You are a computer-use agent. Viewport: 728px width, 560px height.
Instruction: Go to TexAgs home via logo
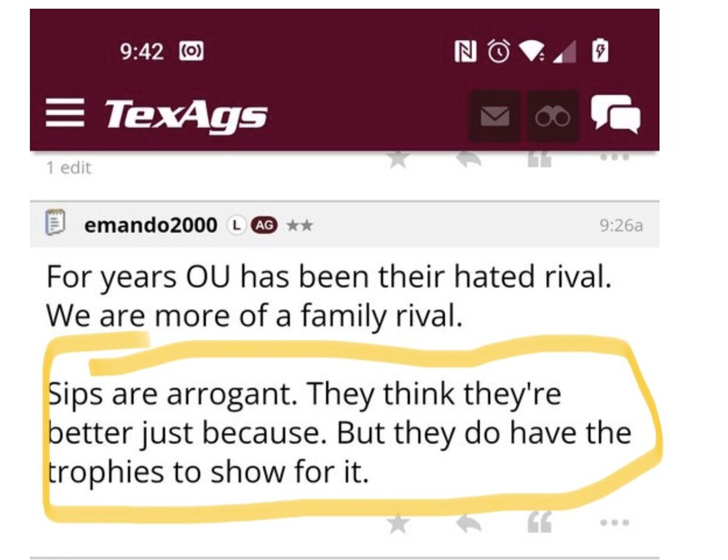[x=186, y=115]
